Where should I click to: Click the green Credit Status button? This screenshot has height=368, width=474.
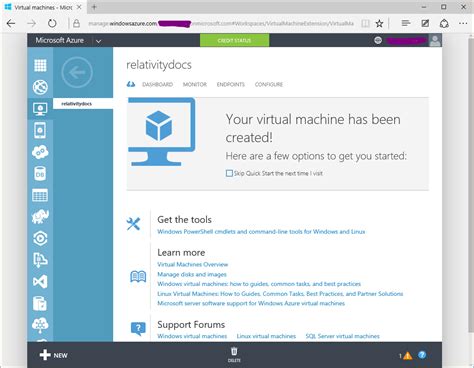pos(234,40)
